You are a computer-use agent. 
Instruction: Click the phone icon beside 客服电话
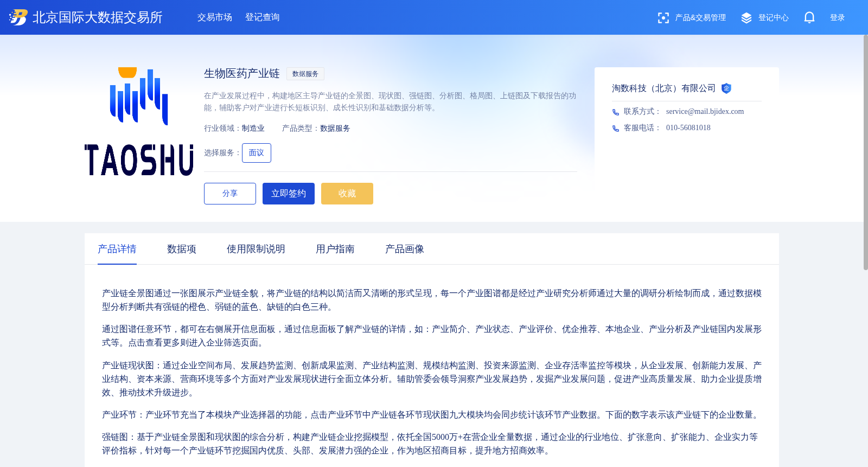coord(616,129)
